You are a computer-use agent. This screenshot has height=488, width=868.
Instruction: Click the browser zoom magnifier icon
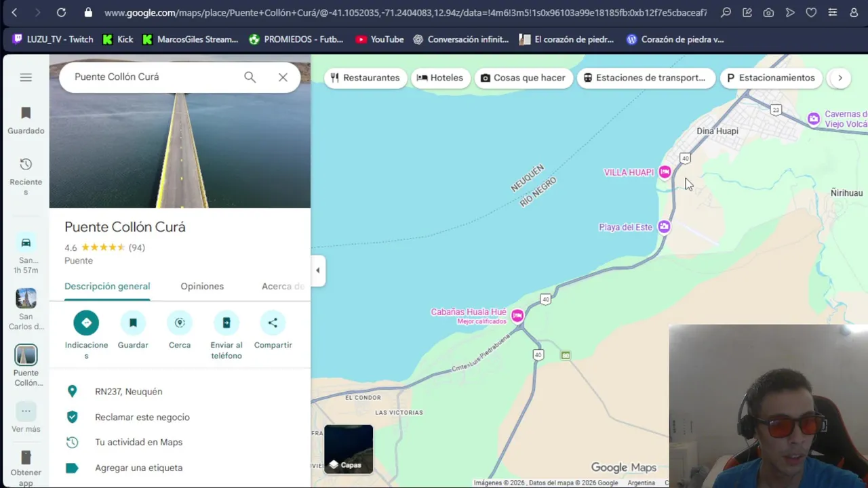(x=726, y=12)
